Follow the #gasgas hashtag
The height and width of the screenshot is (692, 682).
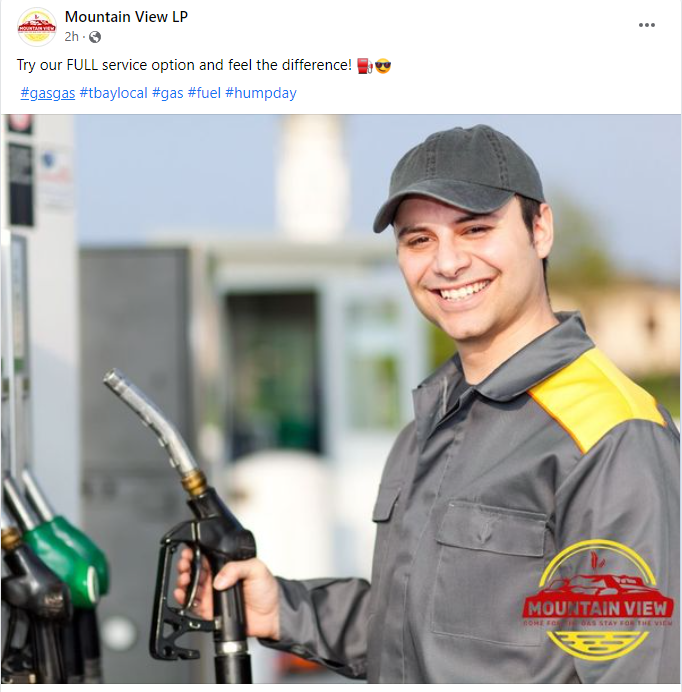tap(48, 93)
